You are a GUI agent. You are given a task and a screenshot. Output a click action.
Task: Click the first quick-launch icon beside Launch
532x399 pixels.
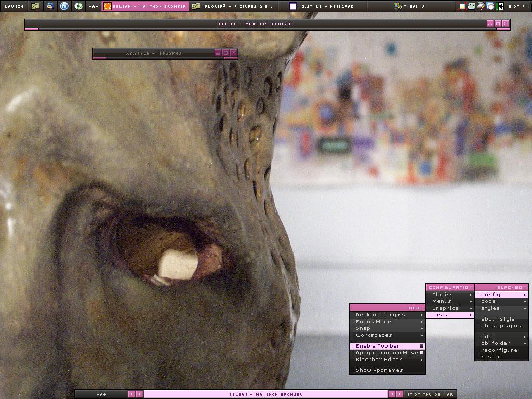click(x=35, y=6)
